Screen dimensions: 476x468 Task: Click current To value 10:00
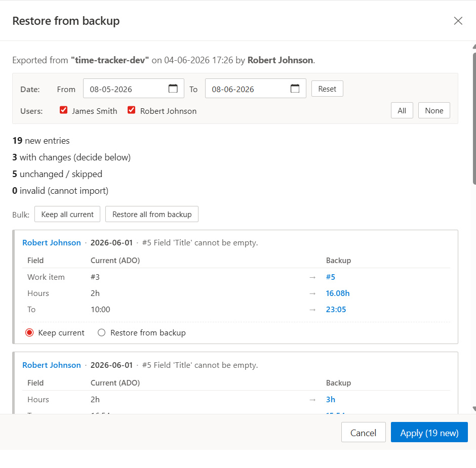[100, 309]
